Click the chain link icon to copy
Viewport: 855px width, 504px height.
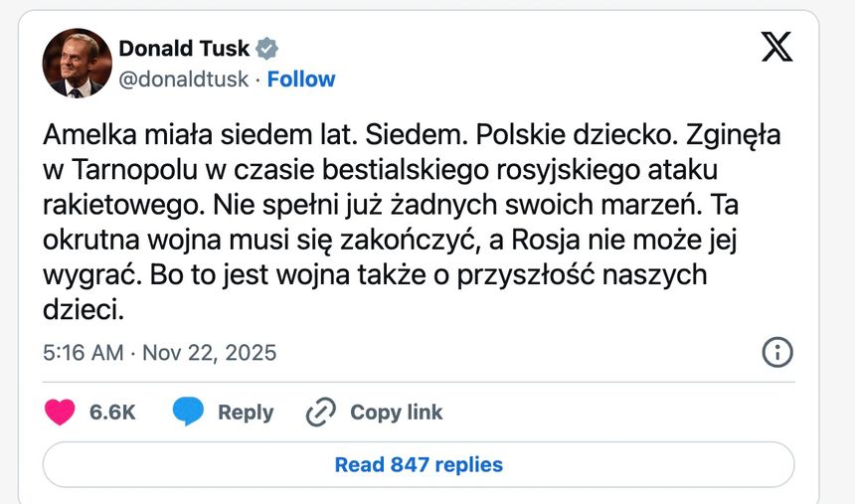pos(320,413)
